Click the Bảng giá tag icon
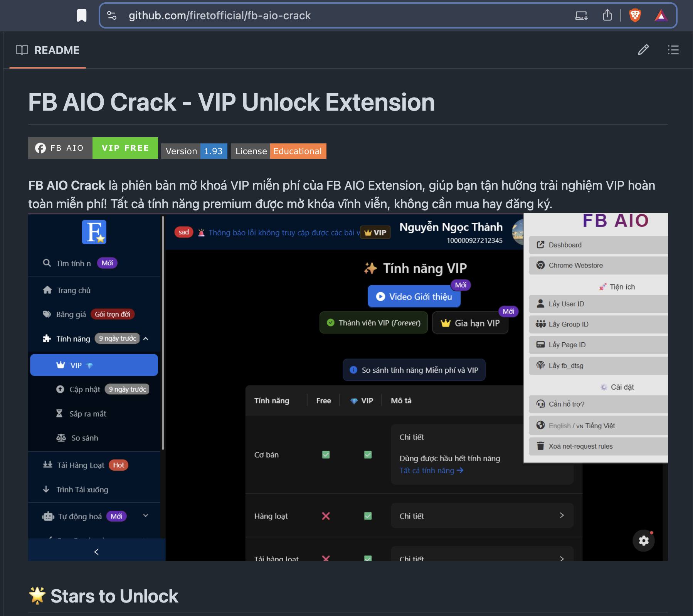The width and height of the screenshot is (693, 616). pos(47,314)
